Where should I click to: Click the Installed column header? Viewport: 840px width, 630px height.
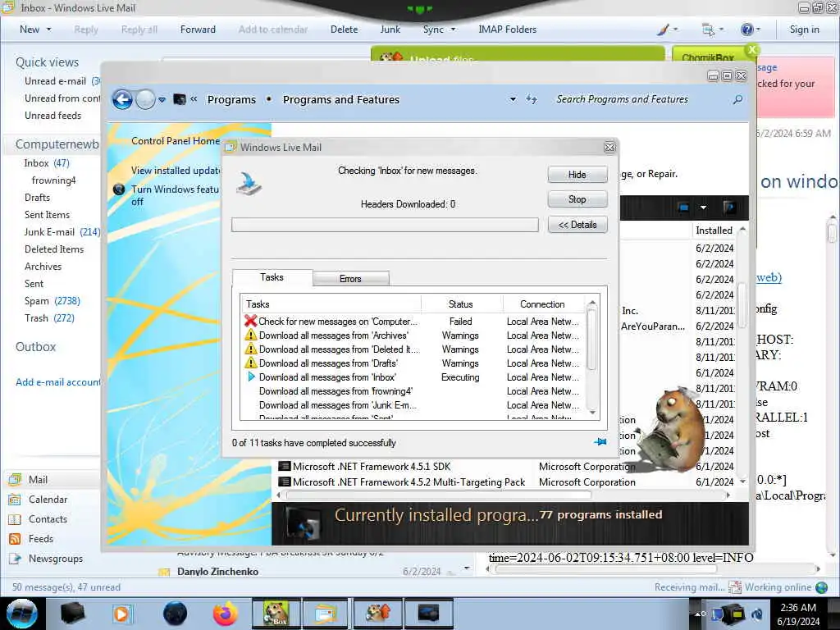point(714,231)
